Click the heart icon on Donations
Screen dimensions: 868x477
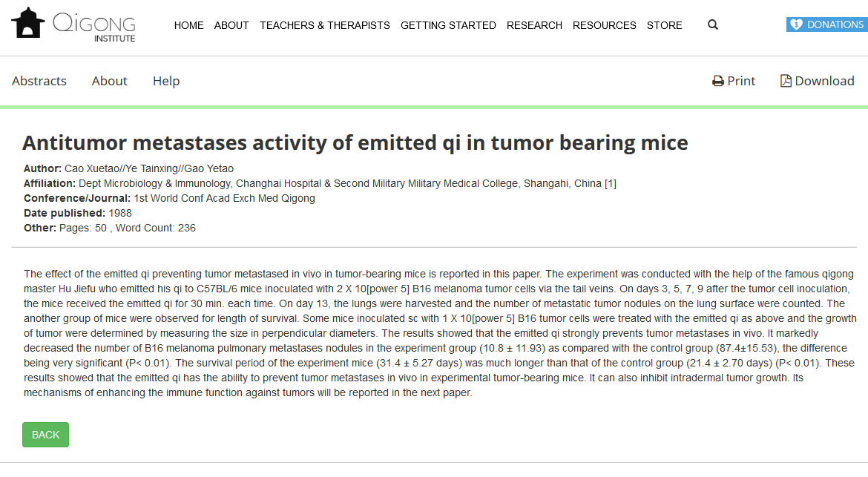coord(796,24)
